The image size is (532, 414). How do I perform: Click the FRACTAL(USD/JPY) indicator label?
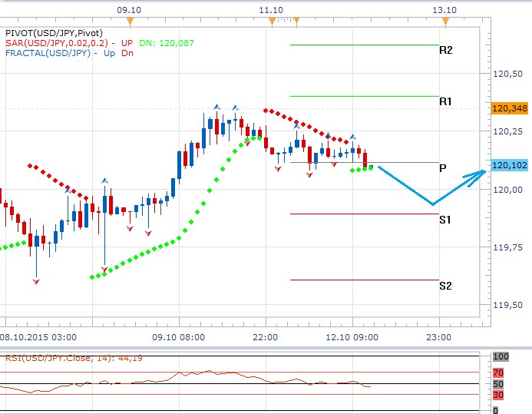click(x=48, y=53)
